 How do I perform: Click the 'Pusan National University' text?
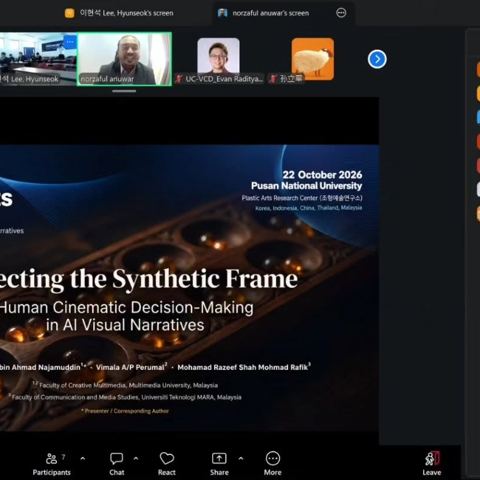(306, 186)
